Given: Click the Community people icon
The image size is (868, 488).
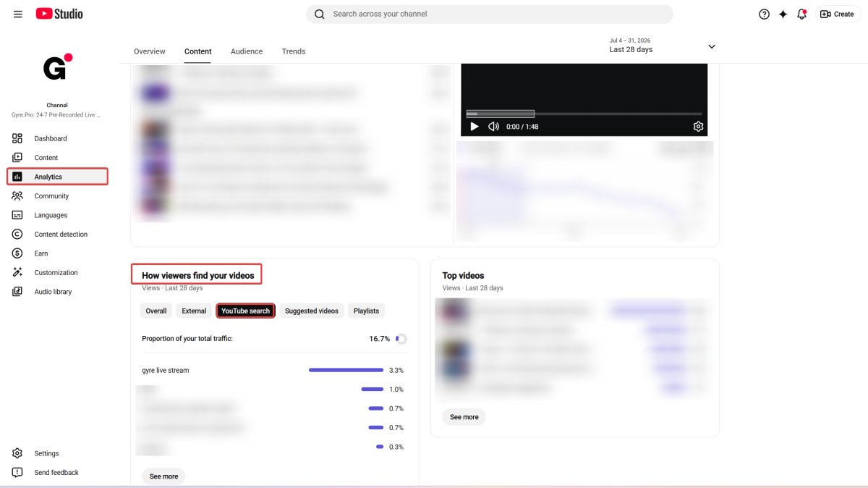Looking at the screenshot, I should click(17, 195).
